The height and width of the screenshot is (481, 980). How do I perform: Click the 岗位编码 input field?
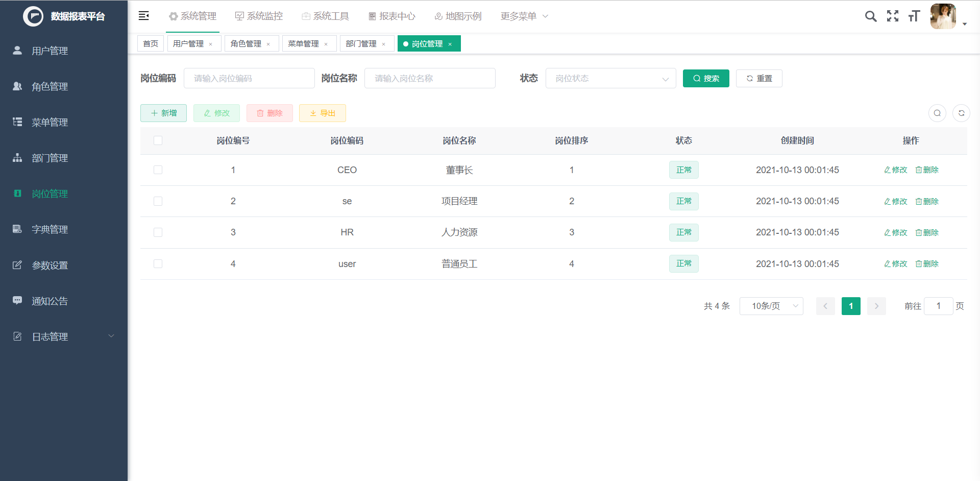point(249,78)
